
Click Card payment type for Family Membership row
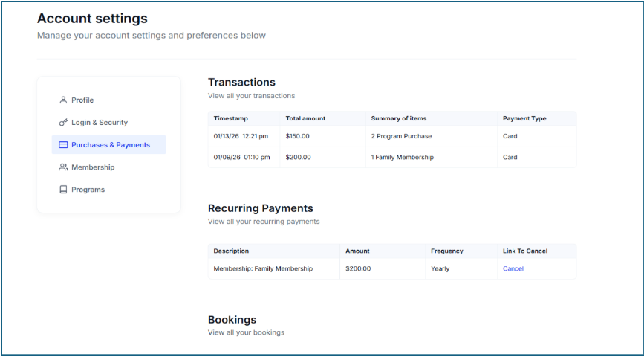click(510, 157)
